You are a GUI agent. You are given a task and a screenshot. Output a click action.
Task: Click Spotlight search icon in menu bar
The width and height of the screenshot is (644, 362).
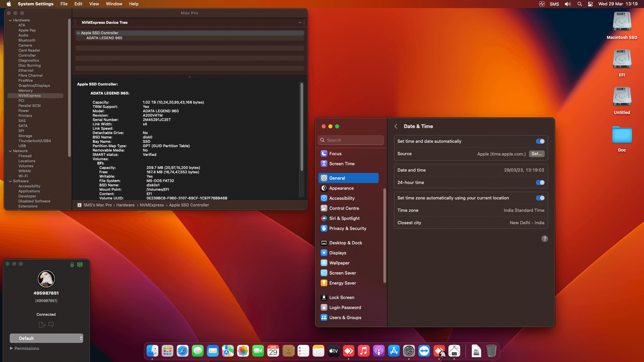pyautogui.click(x=579, y=4)
